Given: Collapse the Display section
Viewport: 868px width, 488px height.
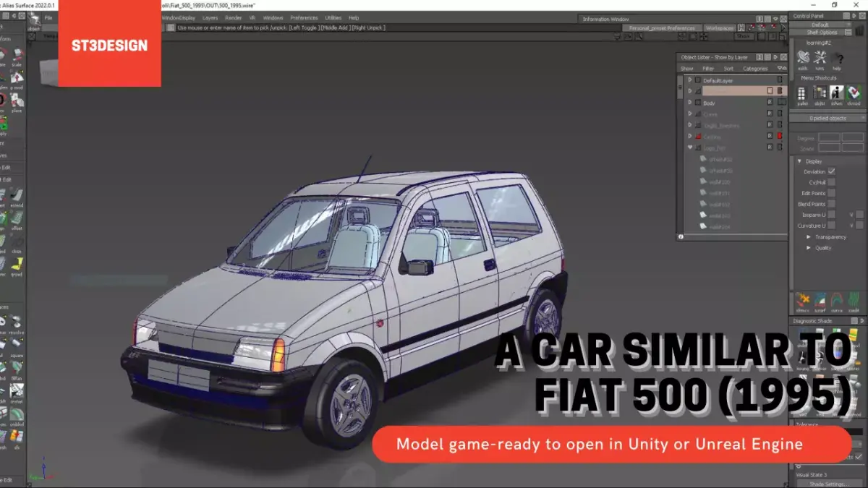Looking at the screenshot, I should click(799, 161).
